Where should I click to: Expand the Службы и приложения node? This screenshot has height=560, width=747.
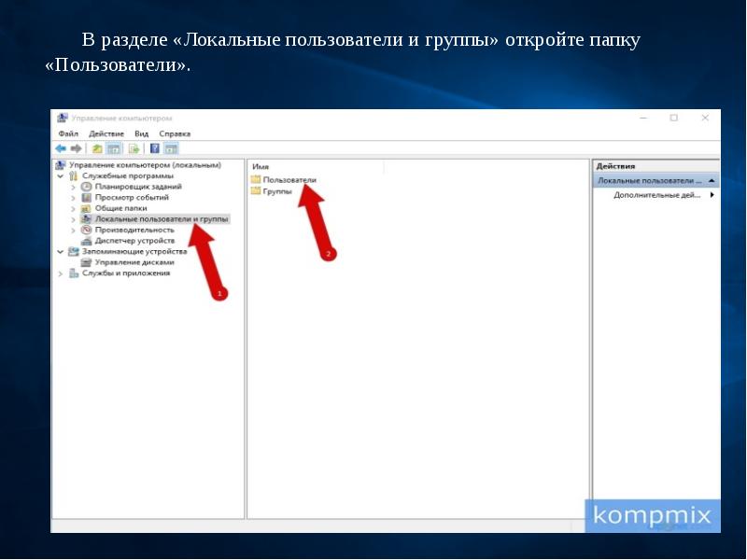(62, 273)
